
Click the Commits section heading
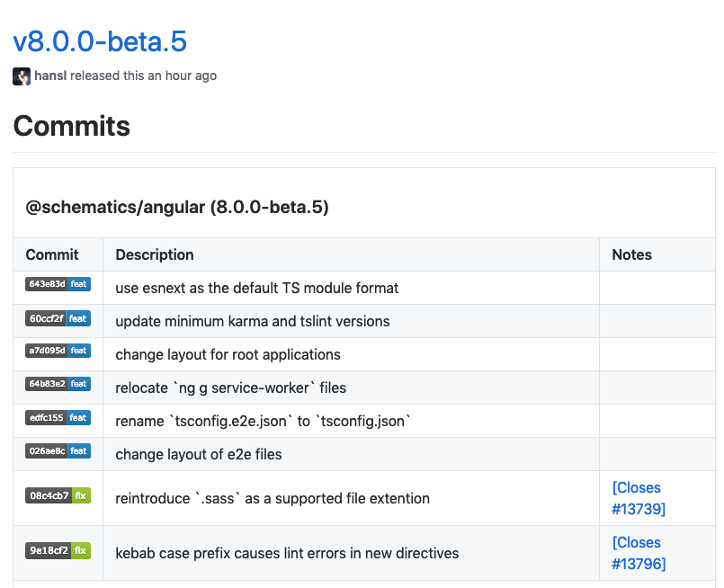[72, 126]
